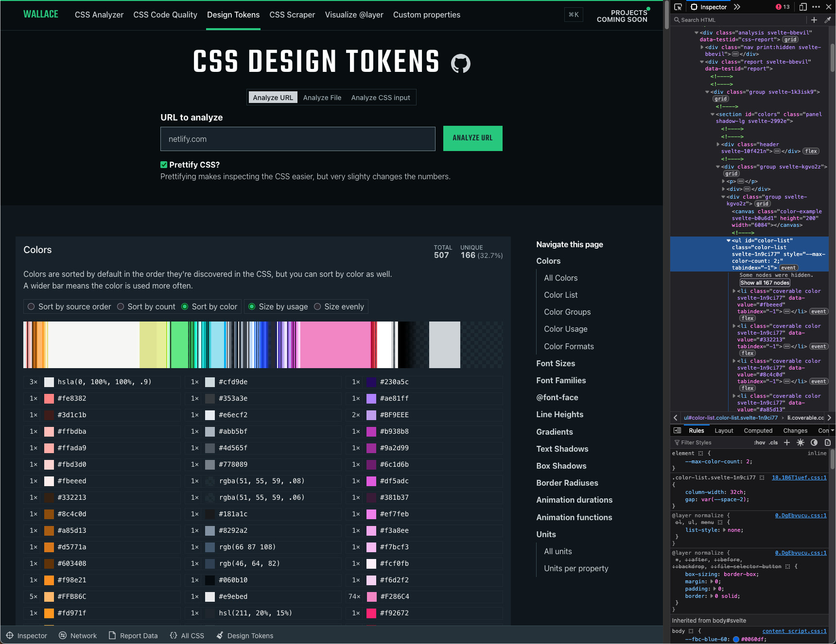
Task: Select Sort by color radio
Action: coord(185,306)
